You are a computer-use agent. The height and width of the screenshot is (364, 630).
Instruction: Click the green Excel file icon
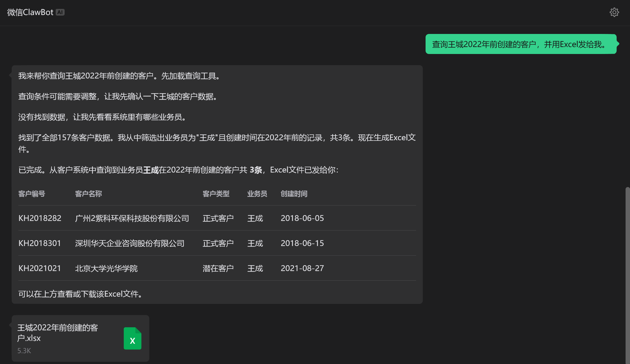tap(133, 338)
